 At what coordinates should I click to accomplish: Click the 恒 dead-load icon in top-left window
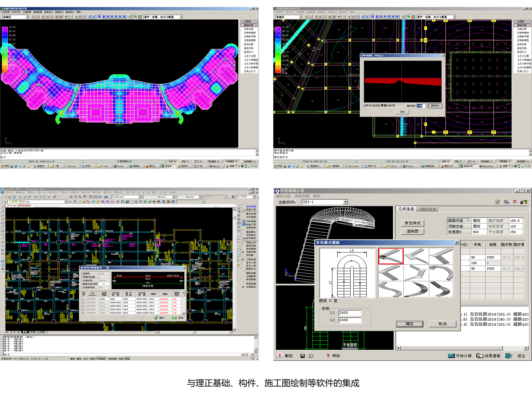coord(99,17)
